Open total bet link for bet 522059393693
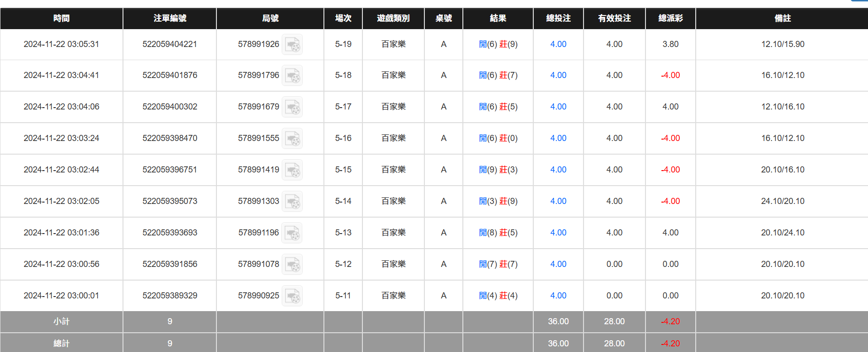The width and height of the screenshot is (868, 352). [x=558, y=233]
